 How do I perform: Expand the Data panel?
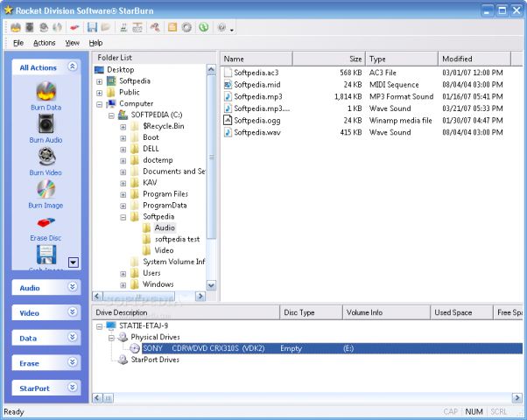pos(73,337)
